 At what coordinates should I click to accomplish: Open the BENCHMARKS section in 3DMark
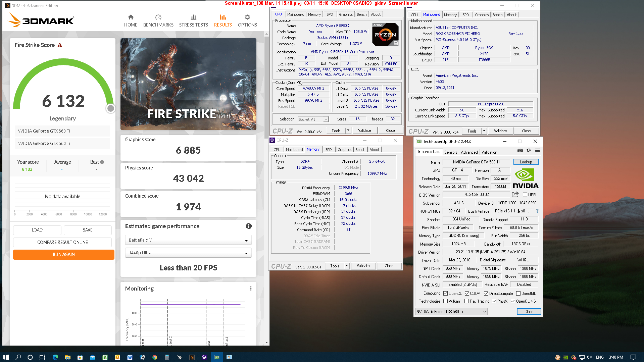(158, 21)
